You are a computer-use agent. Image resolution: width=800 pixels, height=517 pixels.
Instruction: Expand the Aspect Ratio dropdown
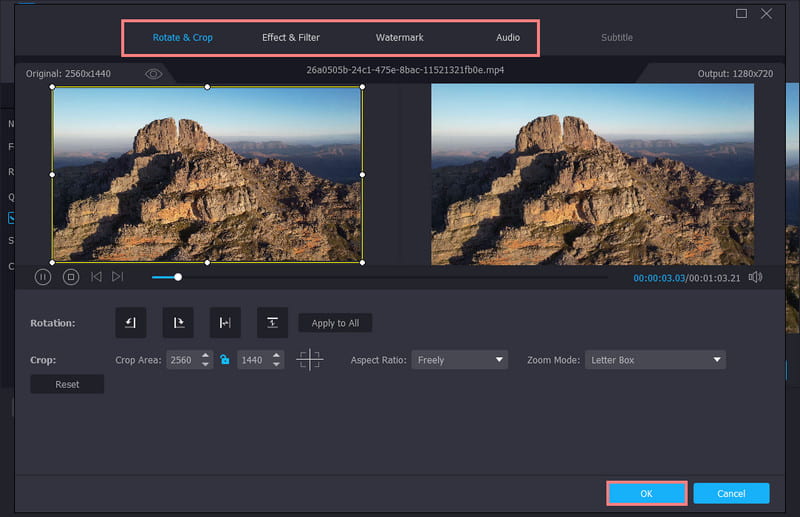pyautogui.click(x=459, y=360)
